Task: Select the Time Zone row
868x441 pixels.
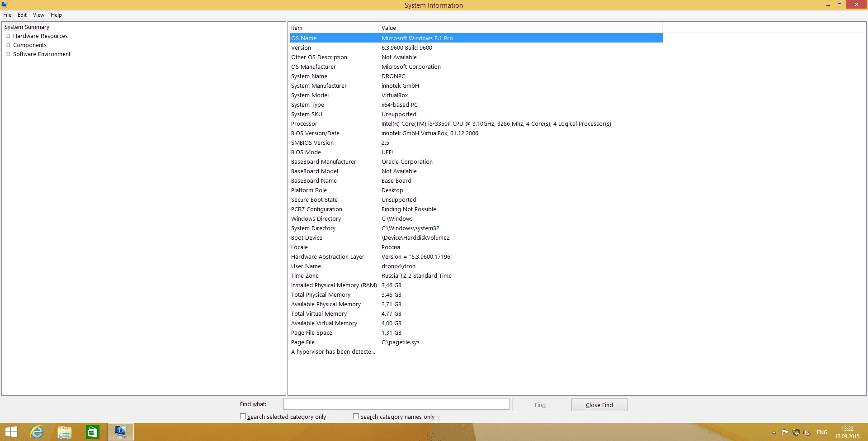Action: click(476, 275)
